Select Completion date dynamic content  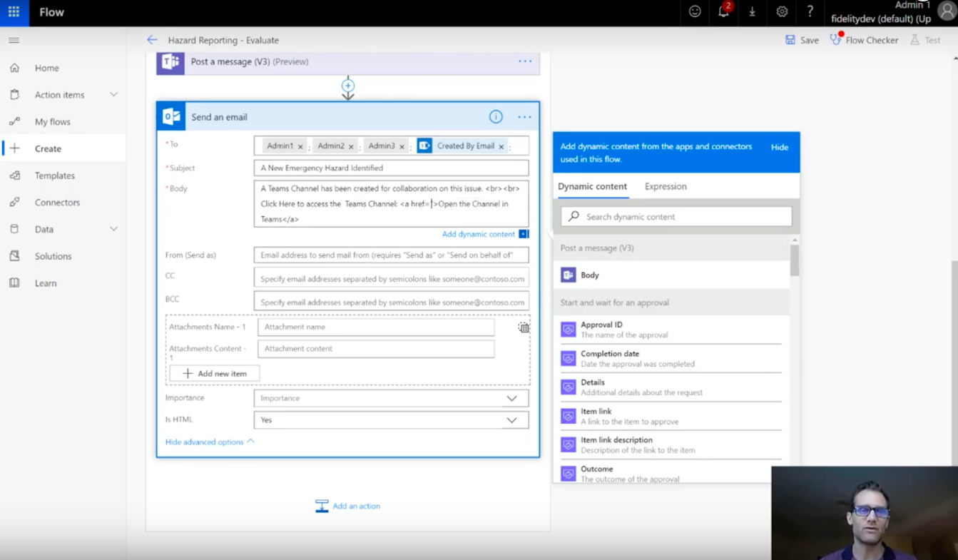click(671, 358)
